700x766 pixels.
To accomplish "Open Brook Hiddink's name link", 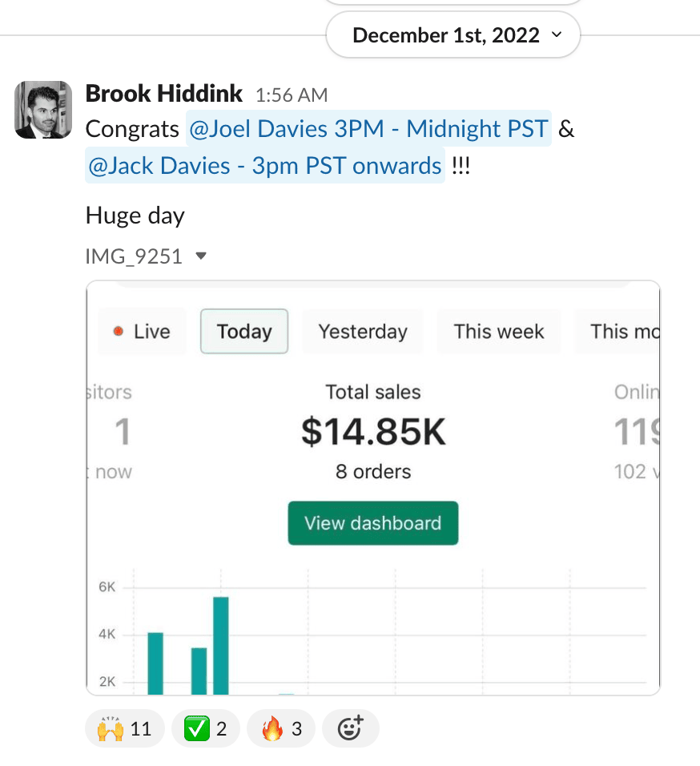I will point(163,94).
